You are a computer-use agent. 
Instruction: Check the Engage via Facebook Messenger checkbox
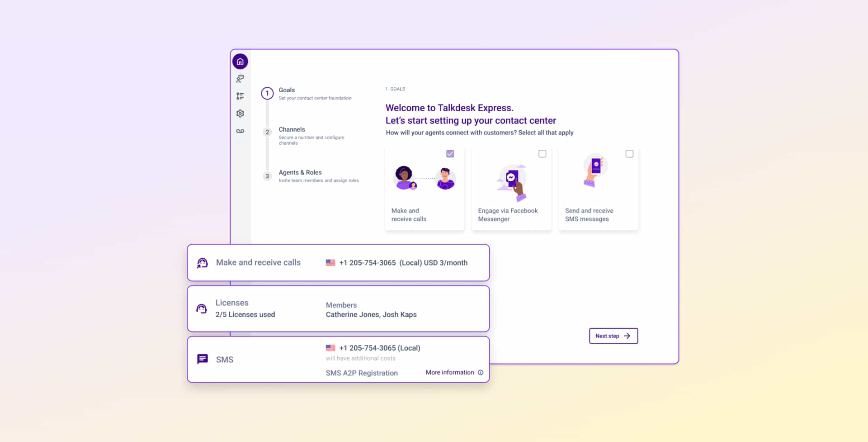(x=542, y=154)
